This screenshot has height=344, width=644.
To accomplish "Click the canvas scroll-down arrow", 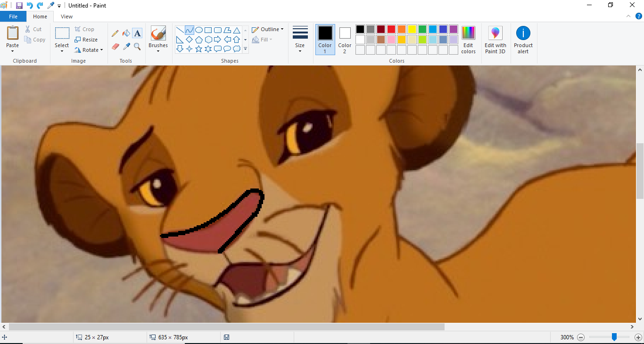I will (640, 319).
